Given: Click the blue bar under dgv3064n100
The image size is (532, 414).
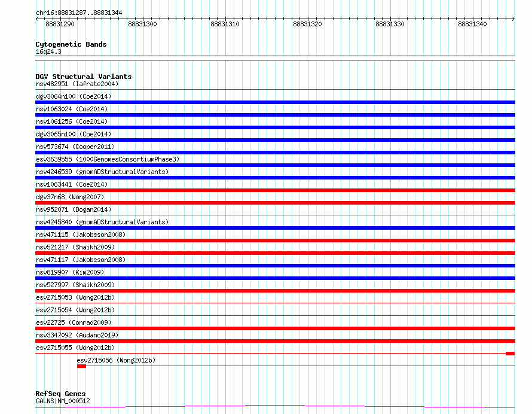Looking at the screenshot, I should [x=275, y=102].
